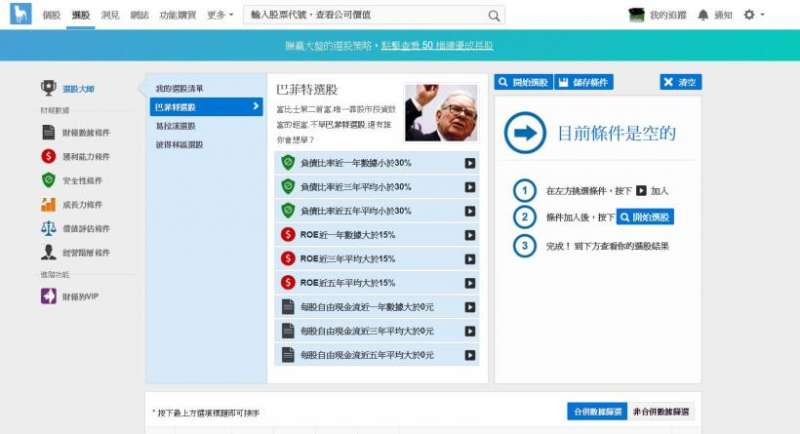Viewport: 800px width, 434px height.
Task: Open 選股大師 trophy icon in sidebar
Action: coord(48,88)
